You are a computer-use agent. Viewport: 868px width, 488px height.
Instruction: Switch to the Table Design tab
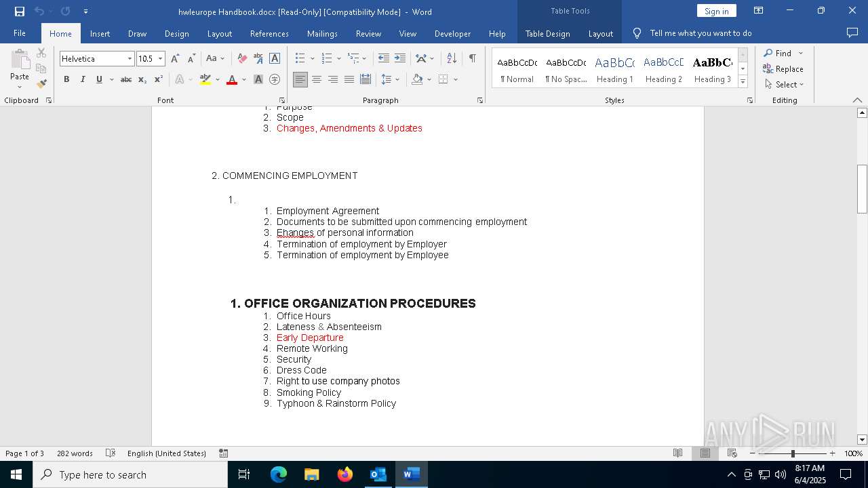[547, 33]
